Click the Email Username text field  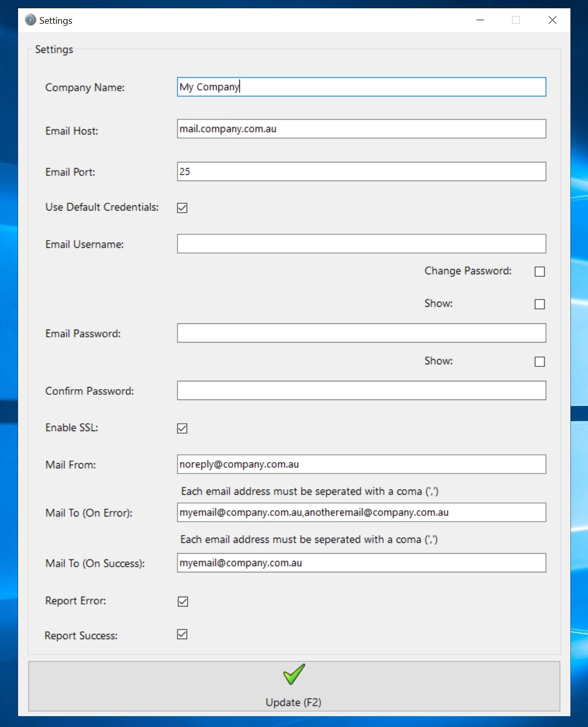tap(361, 244)
